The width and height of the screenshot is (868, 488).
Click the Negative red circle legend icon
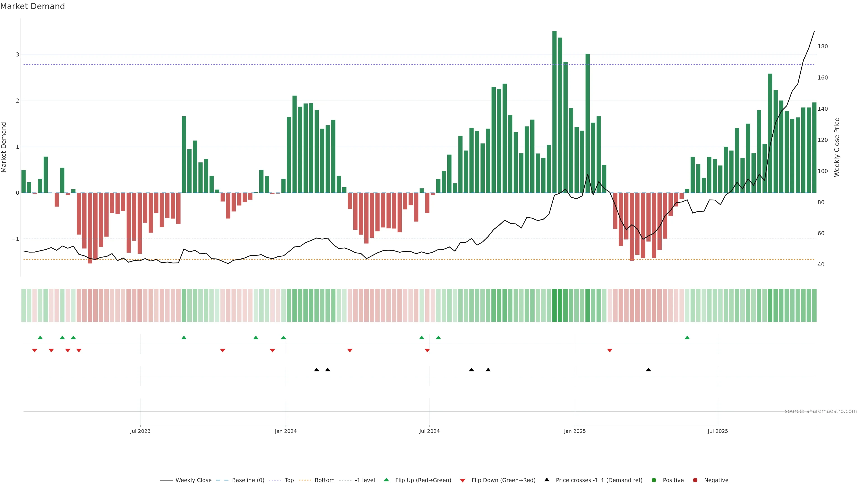tap(695, 480)
